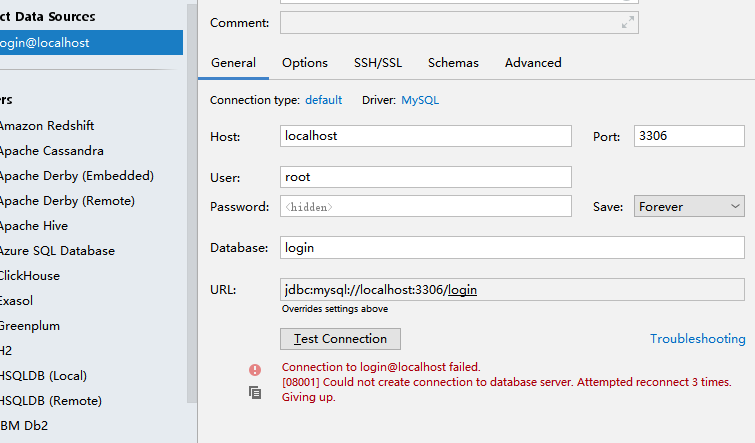The height and width of the screenshot is (443, 755).
Task: Select the login@localhost data source
Action: [91, 43]
